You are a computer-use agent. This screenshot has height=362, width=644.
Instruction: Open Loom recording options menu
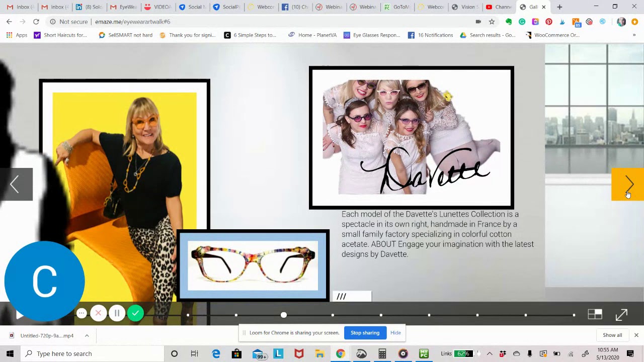pos(82,313)
